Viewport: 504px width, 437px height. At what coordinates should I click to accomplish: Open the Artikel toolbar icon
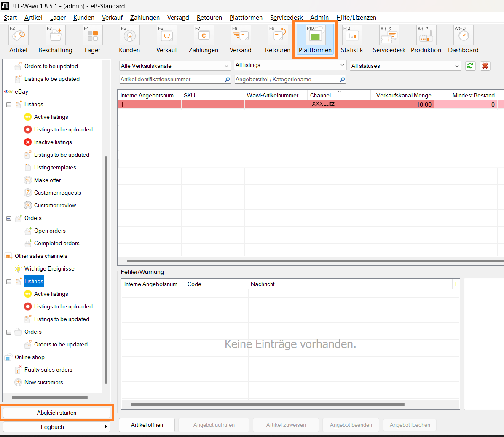click(18, 36)
